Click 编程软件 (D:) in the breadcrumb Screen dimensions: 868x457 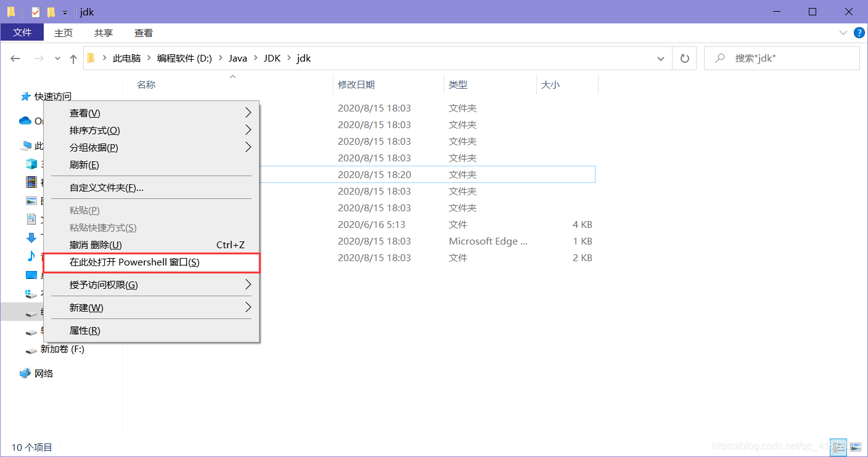click(x=184, y=59)
